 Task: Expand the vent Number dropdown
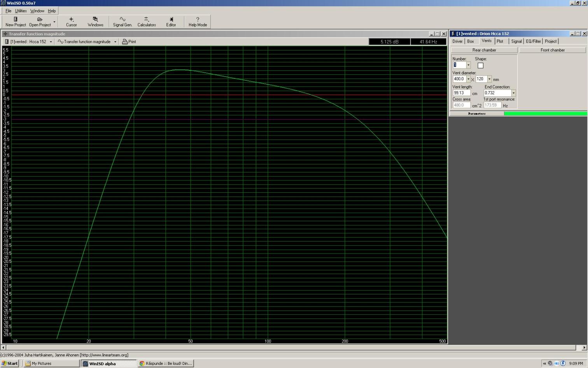(468, 65)
